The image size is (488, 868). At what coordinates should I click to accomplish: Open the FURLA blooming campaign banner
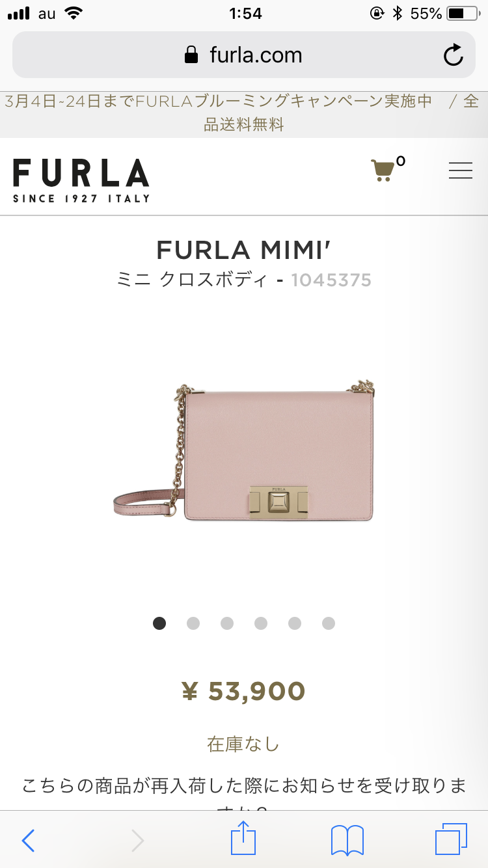(244, 113)
